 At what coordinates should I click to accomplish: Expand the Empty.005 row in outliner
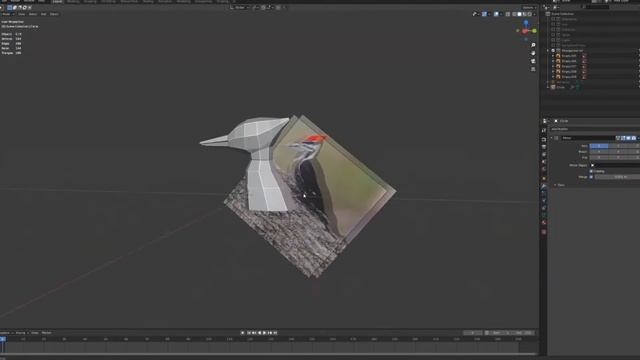click(x=553, y=56)
